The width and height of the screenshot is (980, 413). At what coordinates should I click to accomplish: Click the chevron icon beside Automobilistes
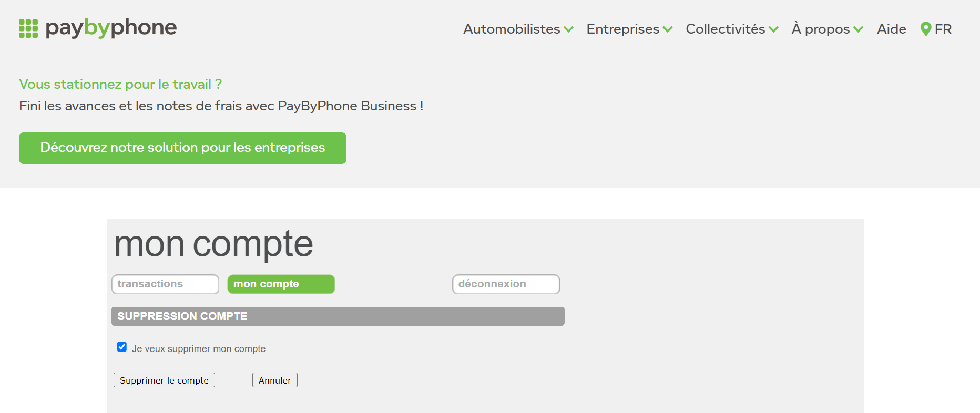[568, 29]
